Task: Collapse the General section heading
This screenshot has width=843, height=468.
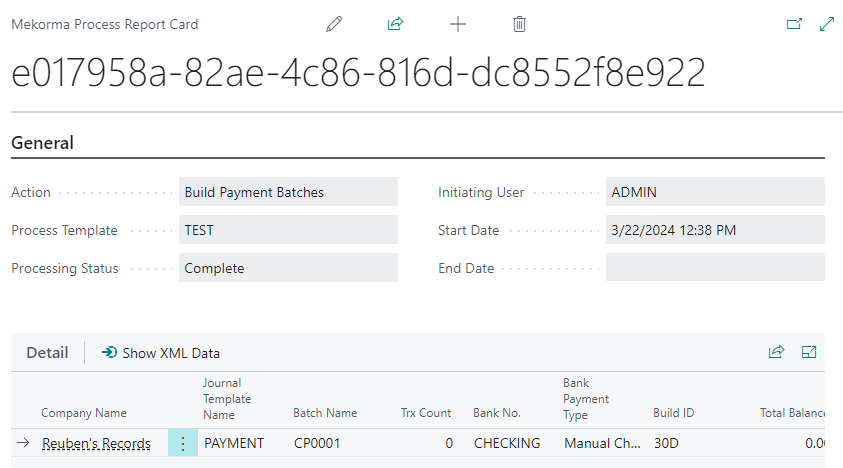Action: pyautogui.click(x=42, y=143)
